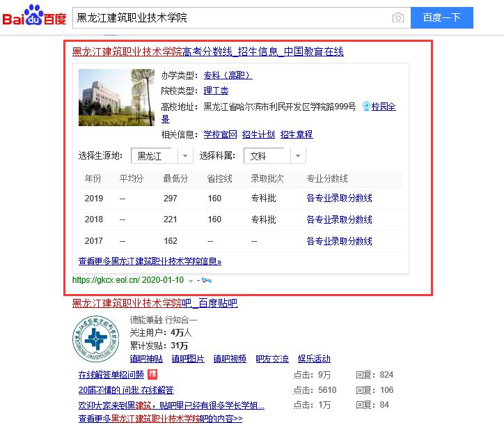Click the icon after the result URL
Viewport: 504px width, 425px height.
pyautogui.click(x=207, y=281)
